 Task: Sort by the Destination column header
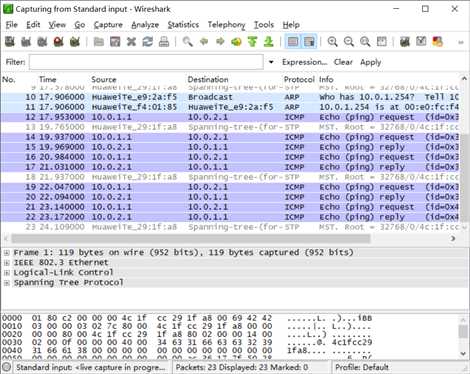click(x=208, y=79)
